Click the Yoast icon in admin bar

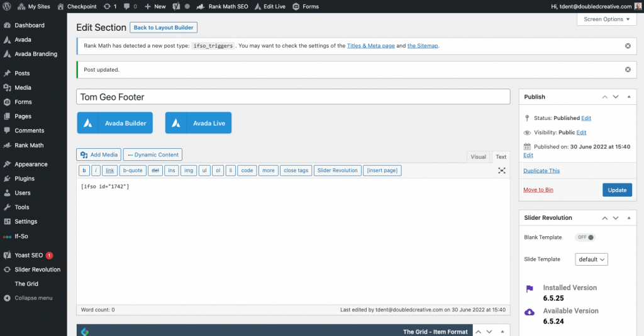coord(176,6)
